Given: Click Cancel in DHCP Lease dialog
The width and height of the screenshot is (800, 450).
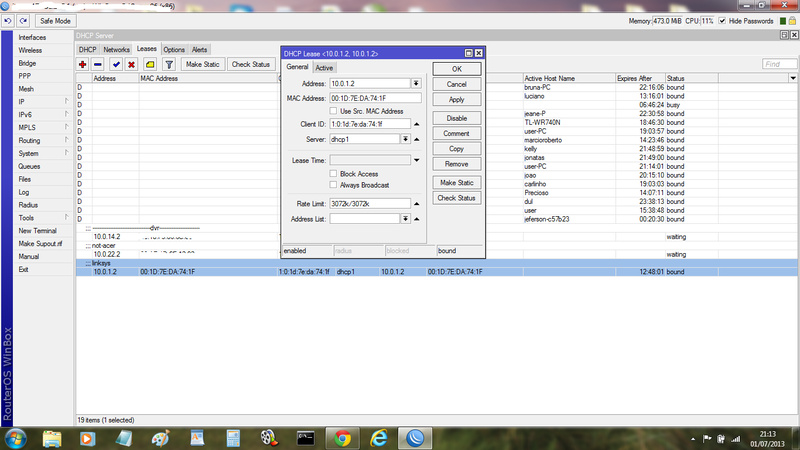Looking at the screenshot, I should pos(457,84).
